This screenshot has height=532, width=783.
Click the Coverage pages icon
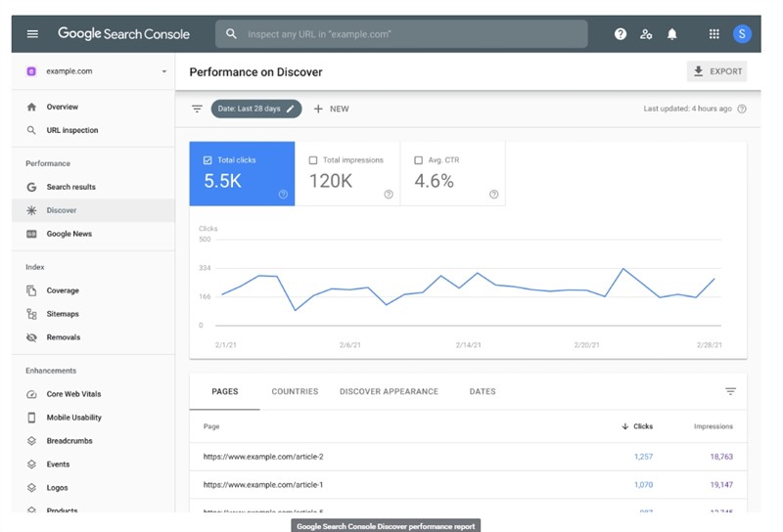point(31,290)
